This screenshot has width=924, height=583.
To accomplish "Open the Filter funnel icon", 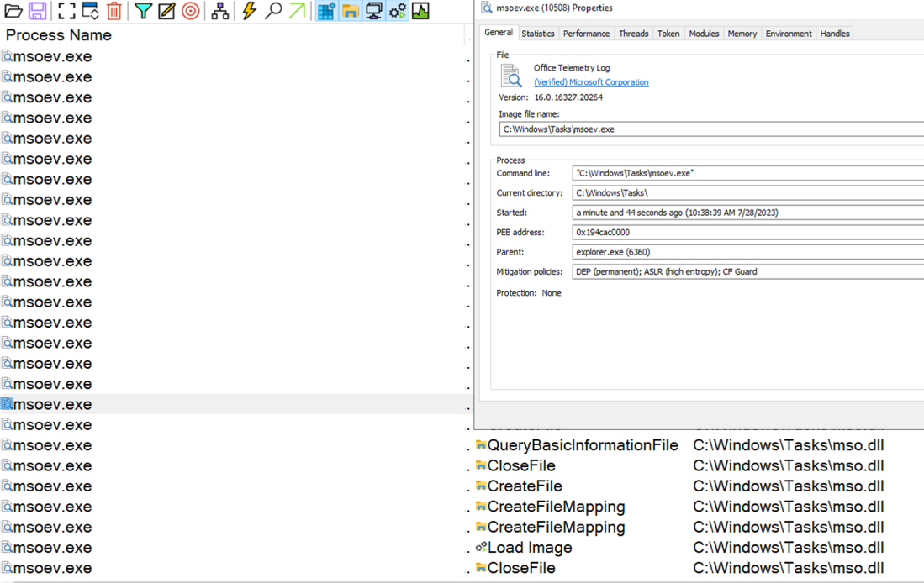I will coord(144,11).
